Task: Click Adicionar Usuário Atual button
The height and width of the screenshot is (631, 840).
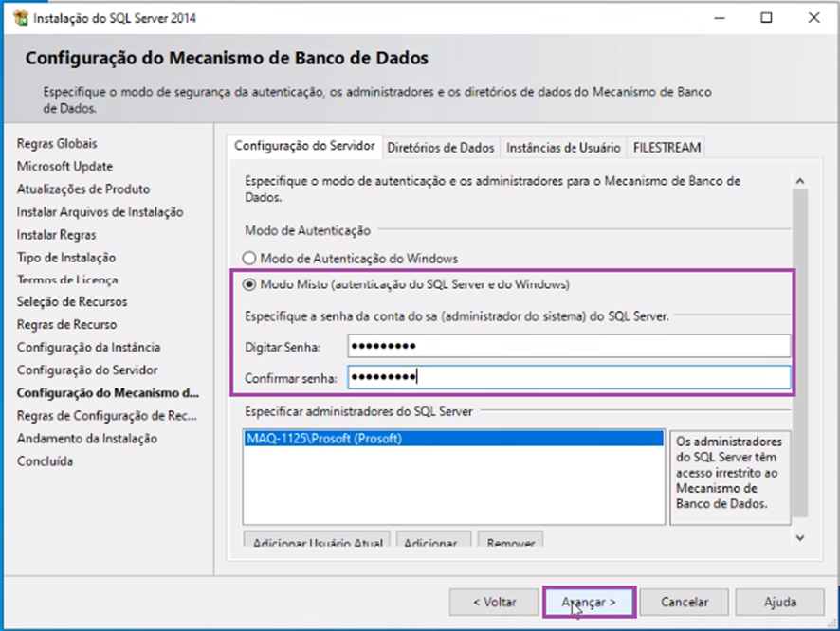Action: click(318, 539)
